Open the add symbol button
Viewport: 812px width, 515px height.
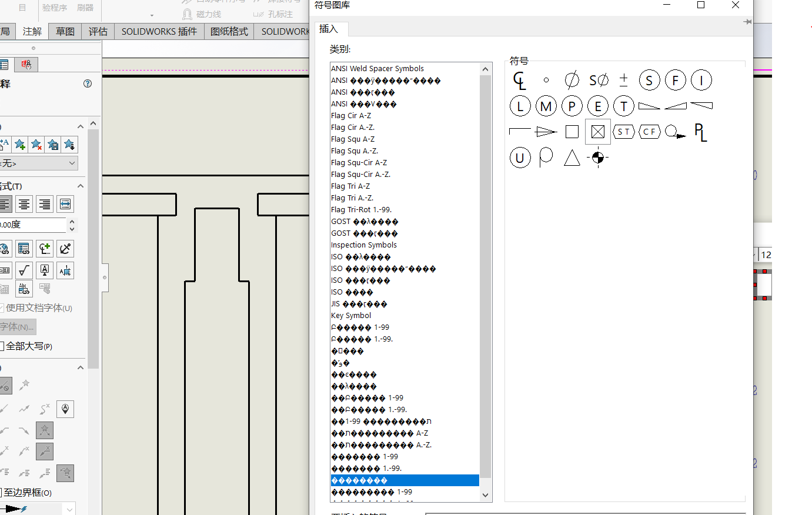pyautogui.click(x=45, y=249)
